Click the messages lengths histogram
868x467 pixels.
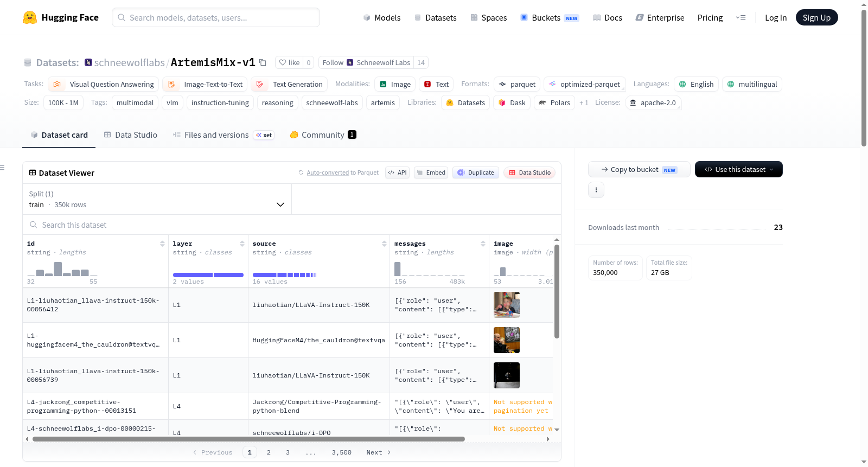click(x=430, y=268)
